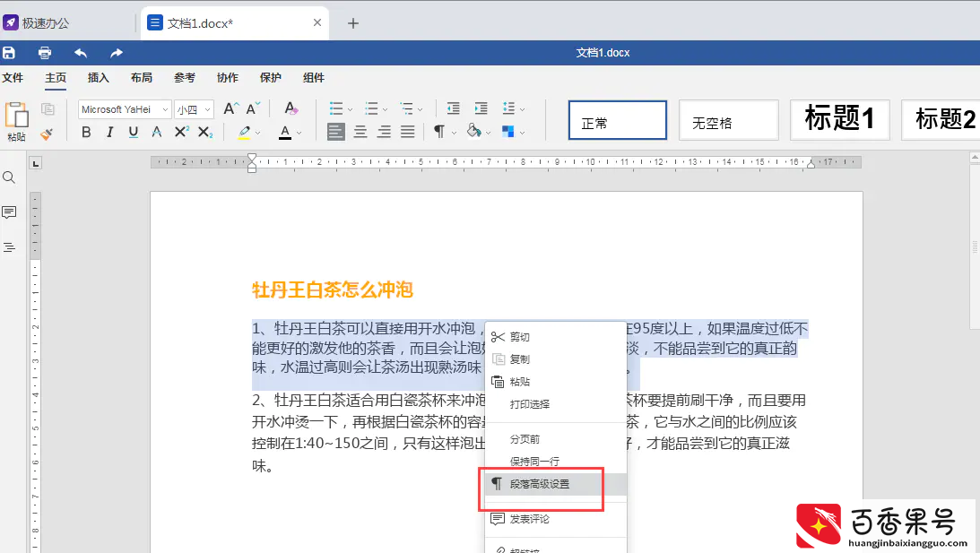
Task: Click the multilevel list icon
Action: (x=406, y=108)
